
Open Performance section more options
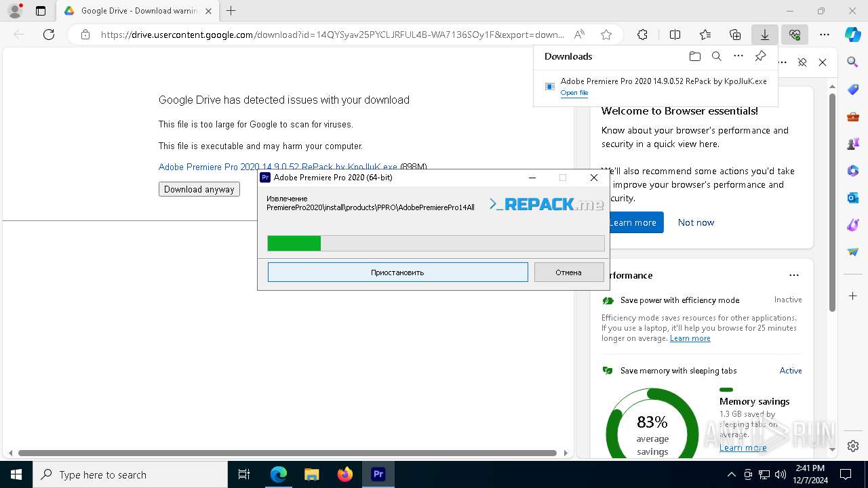794,275
